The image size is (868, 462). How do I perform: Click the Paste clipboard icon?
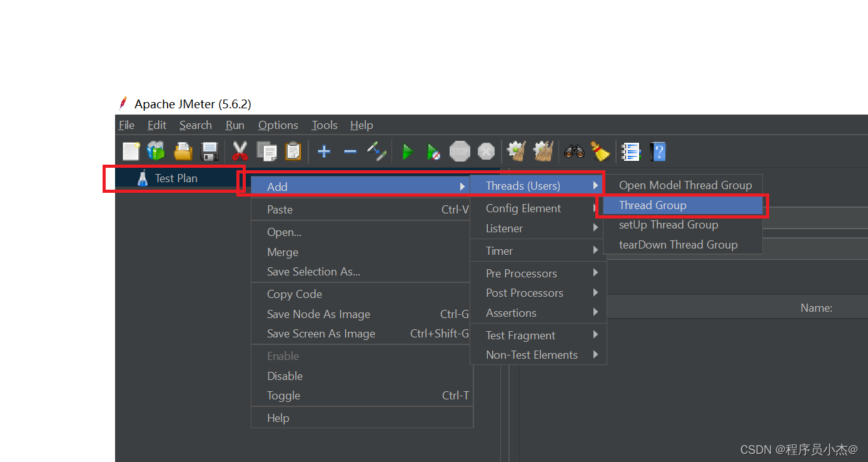click(293, 151)
